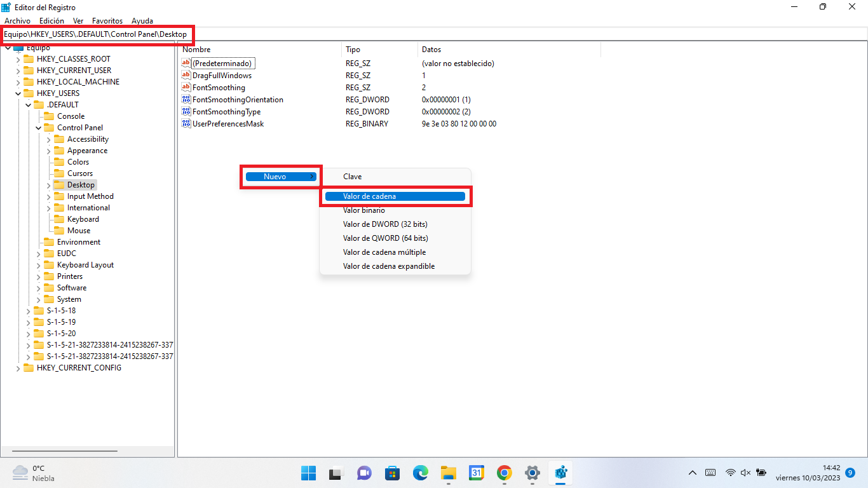868x488 pixels.
Task: Open the Ver menu
Action: coord(78,21)
